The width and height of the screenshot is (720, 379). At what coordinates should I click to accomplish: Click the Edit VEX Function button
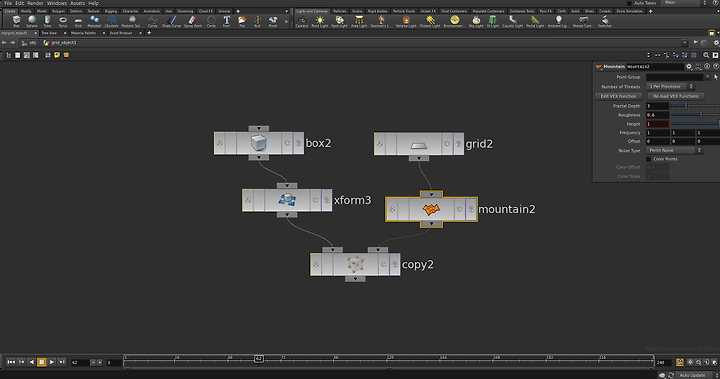(619, 96)
